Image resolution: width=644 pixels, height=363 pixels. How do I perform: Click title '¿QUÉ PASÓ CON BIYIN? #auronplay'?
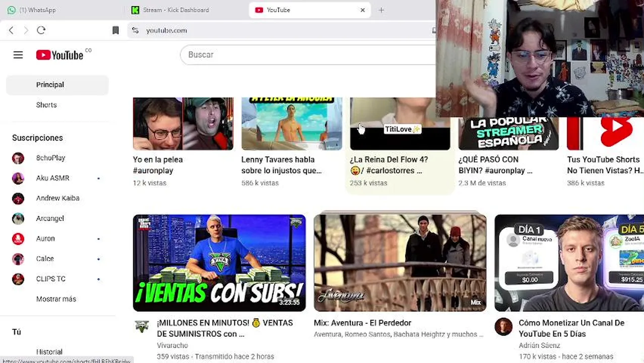click(495, 165)
